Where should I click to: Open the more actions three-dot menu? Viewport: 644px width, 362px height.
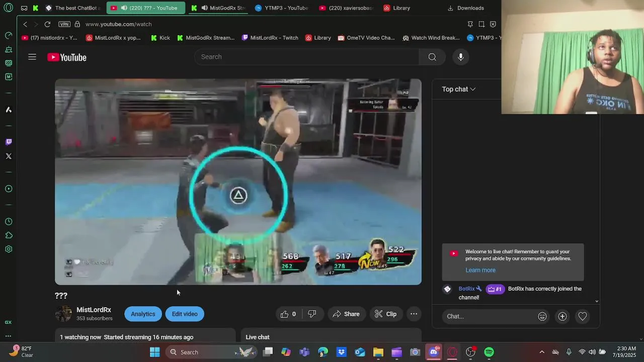coord(414,314)
